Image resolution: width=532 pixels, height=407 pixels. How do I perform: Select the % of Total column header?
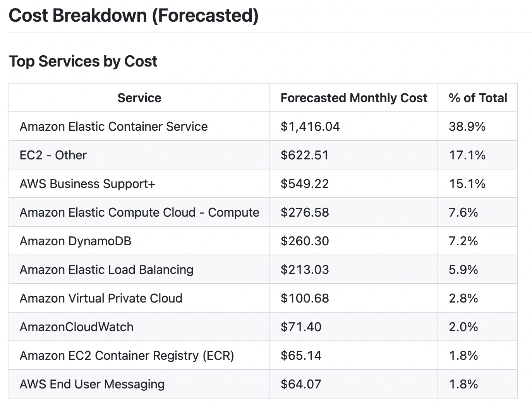pyautogui.click(x=477, y=98)
